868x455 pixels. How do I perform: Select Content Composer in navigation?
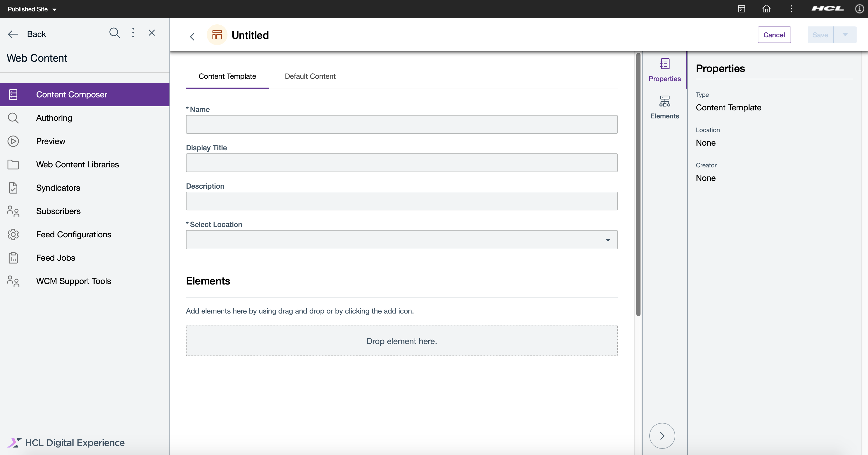pos(84,94)
